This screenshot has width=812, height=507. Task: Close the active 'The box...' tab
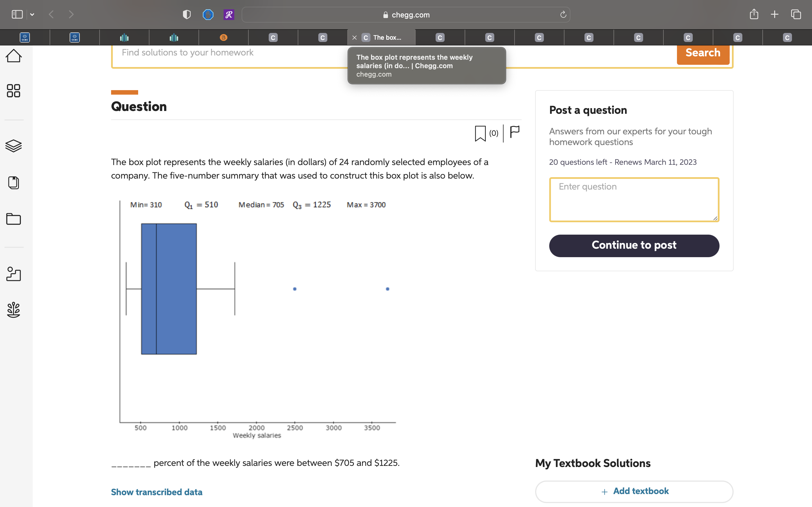point(354,37)
